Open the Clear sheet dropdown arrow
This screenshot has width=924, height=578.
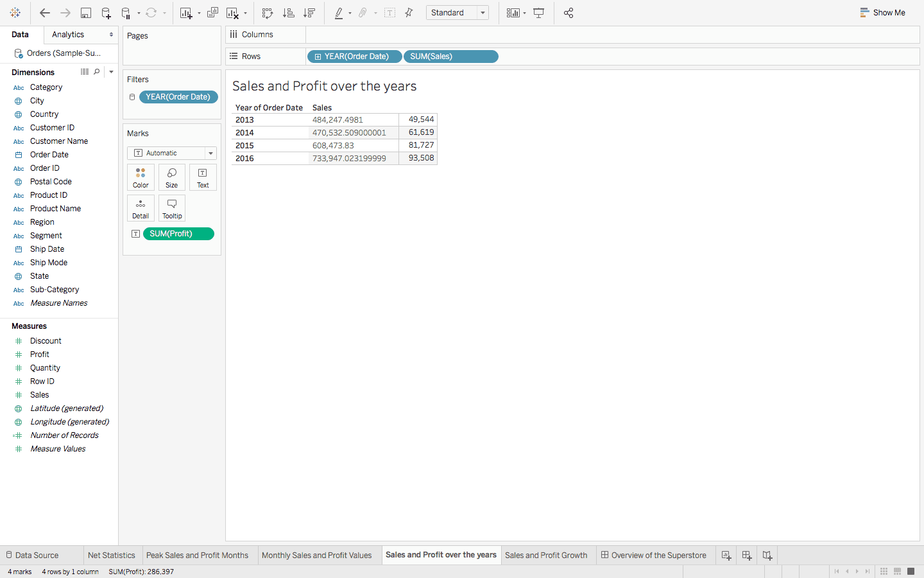245,13
